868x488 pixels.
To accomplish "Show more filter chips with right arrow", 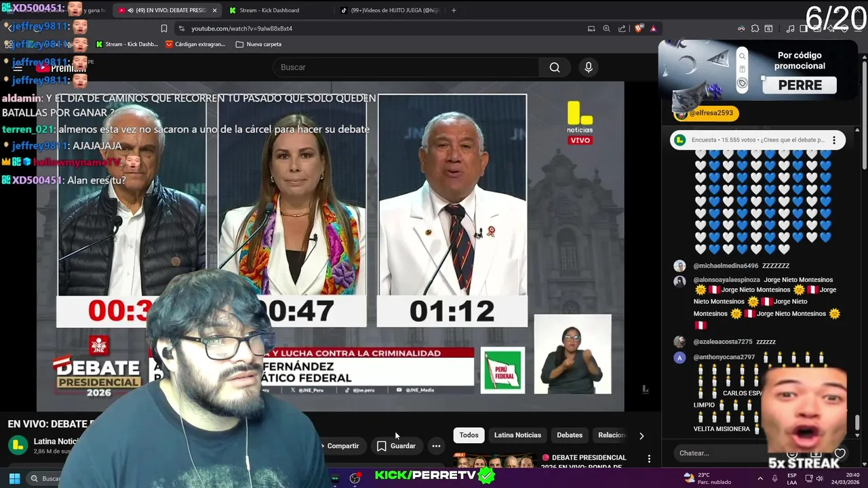I will click(x=642, y=436).
